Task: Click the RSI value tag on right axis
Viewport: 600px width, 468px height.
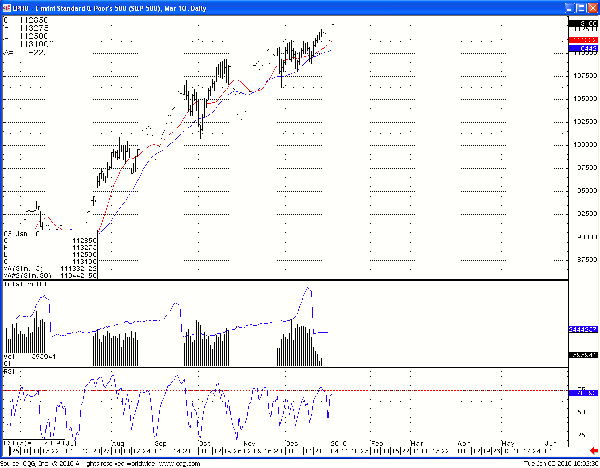Action: tap(582, 393)
